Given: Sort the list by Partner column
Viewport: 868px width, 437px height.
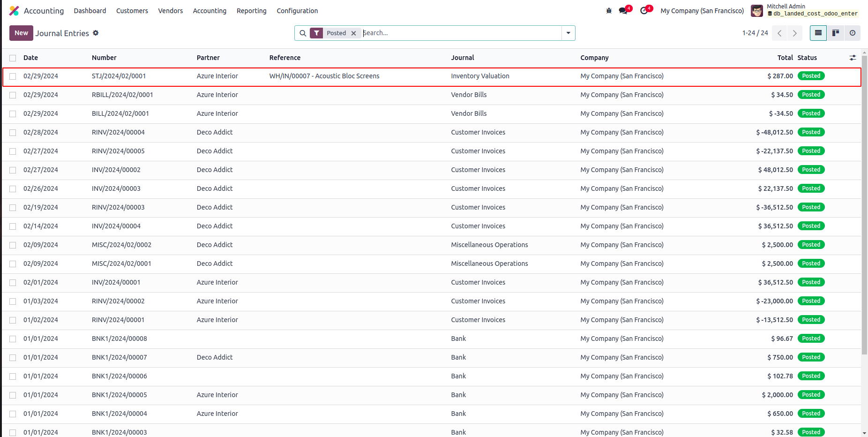Looking at the screenshot, I should pos(208,58).
